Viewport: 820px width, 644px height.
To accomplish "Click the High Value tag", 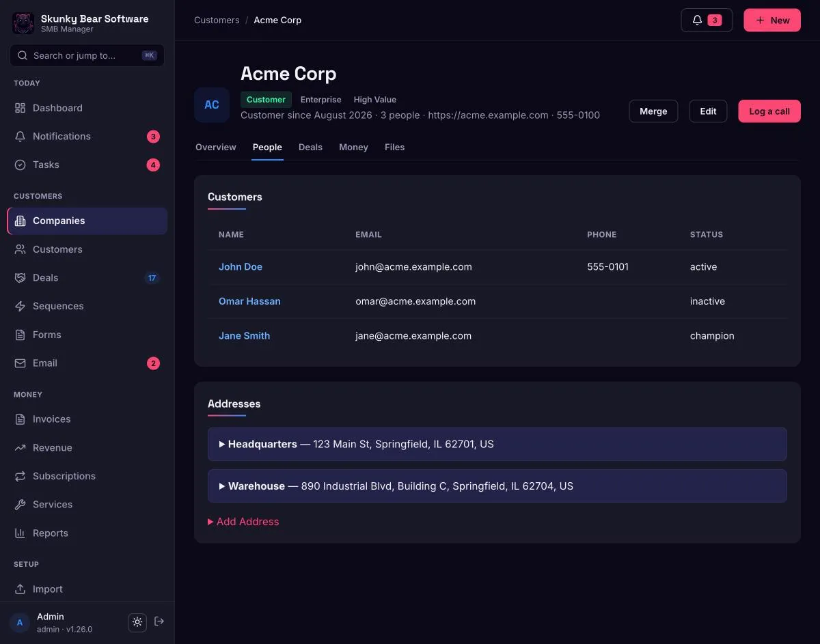I will point(375,100).
